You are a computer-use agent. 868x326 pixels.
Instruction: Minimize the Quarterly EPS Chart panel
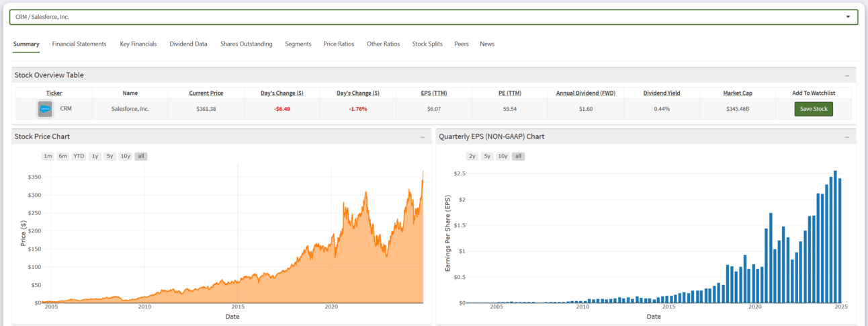847,137
